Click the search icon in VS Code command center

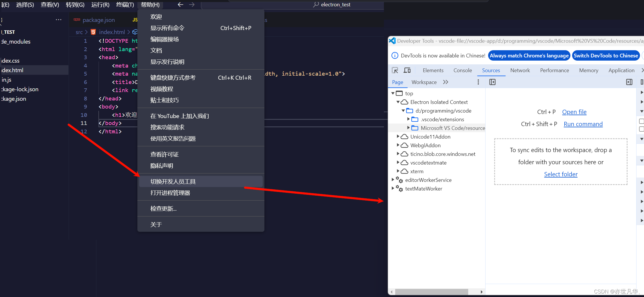pyautogui.click(x=316, y=4)
